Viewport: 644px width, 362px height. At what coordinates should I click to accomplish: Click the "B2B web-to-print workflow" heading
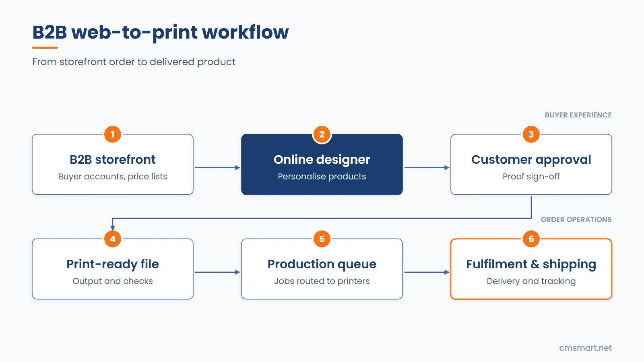161,32
